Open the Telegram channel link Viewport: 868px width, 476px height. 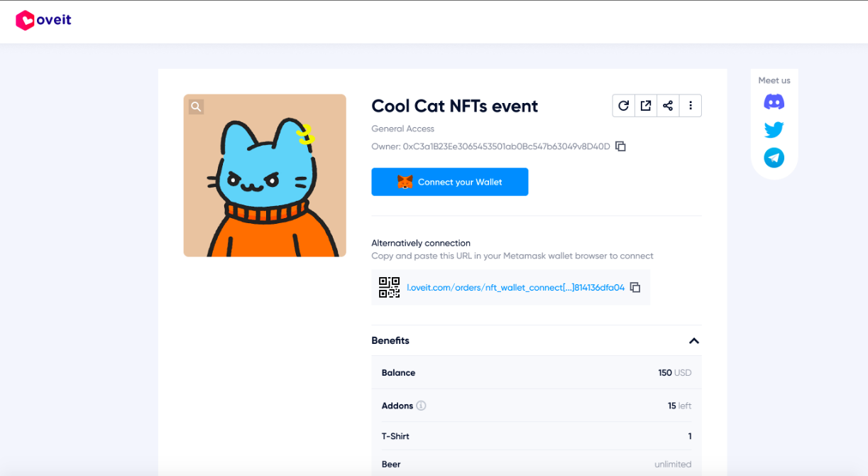774,158
